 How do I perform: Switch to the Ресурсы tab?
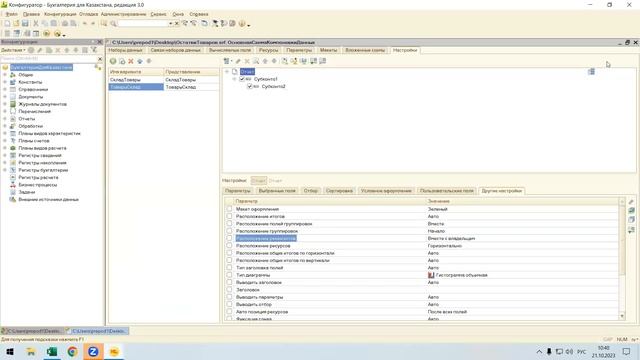coord(269,50)
